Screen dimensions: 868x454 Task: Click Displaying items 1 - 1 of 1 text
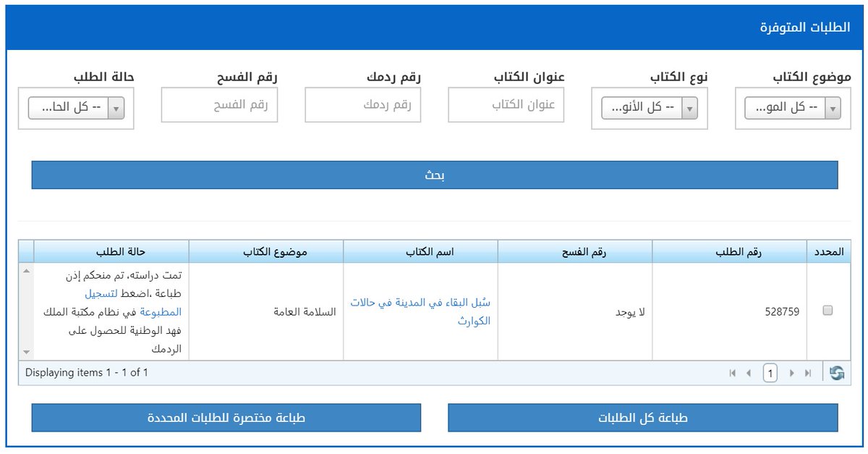(x=87, y=373)
